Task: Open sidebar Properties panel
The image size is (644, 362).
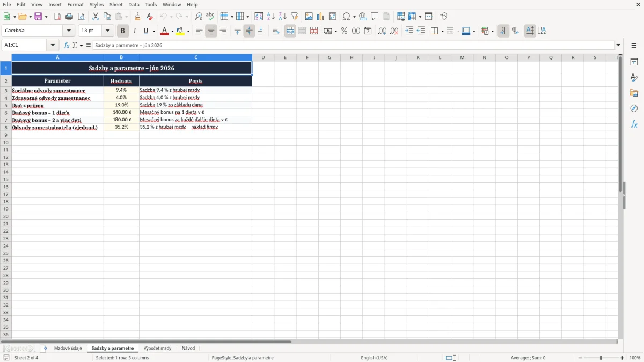Action: click(x=634, y=62)
